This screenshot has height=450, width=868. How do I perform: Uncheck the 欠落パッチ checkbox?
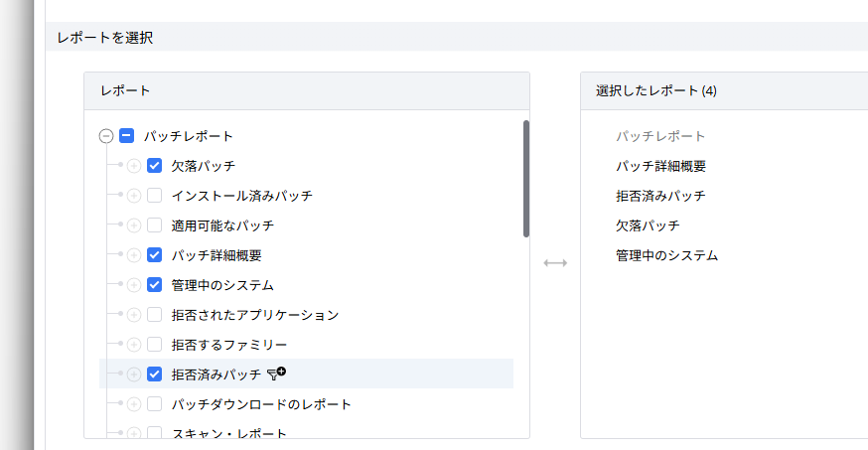point(154,166)
